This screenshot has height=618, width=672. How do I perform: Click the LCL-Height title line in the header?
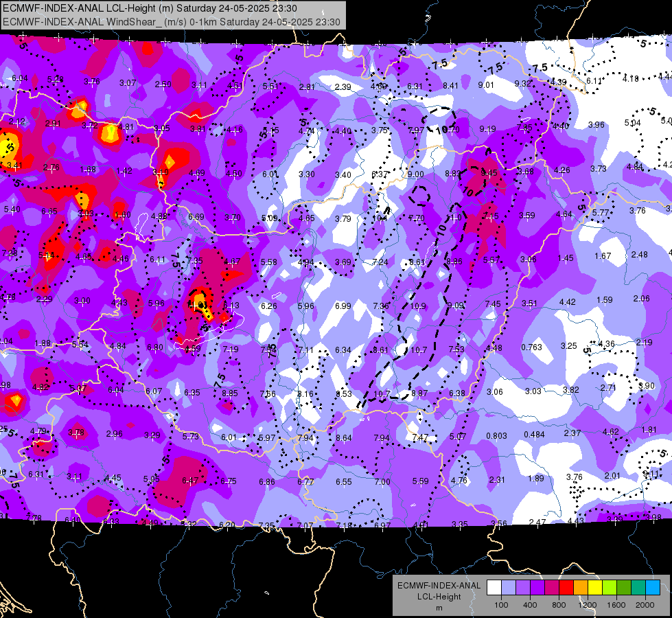(x=150, y=8)
